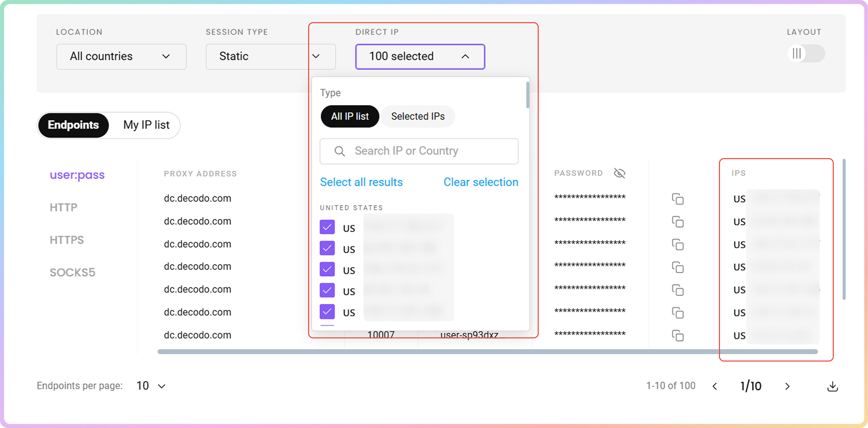Click Clear selection link

(x=481, y=182)
